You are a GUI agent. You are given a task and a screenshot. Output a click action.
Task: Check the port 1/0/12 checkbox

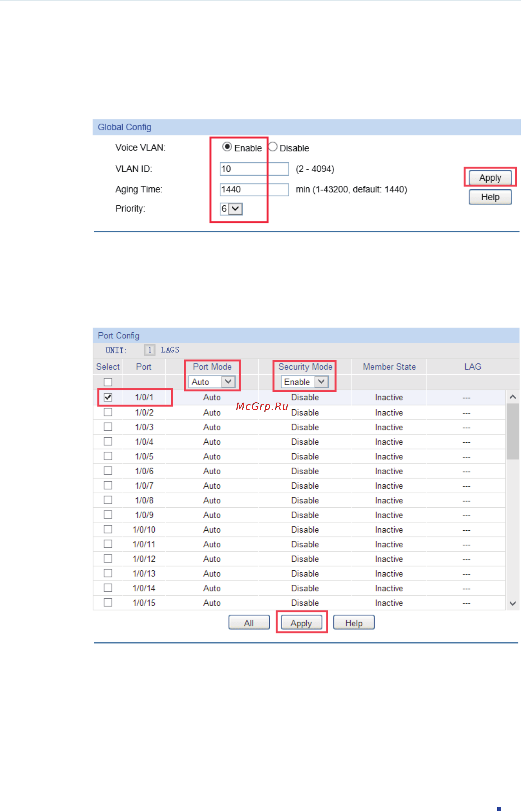tap(108, 558)
